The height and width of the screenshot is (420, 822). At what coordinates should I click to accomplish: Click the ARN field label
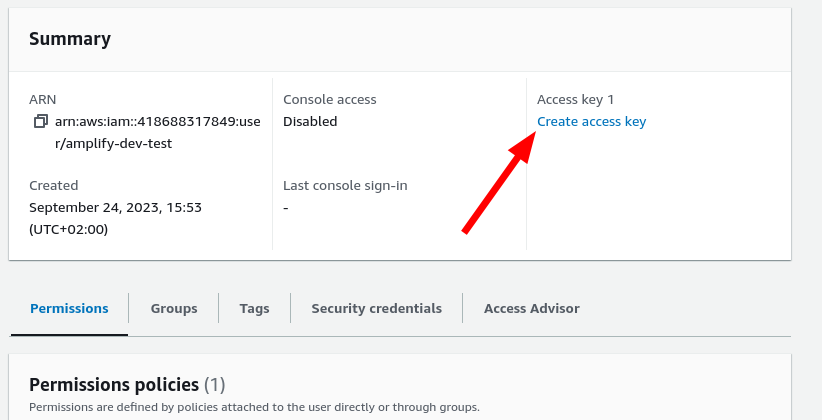point(43,100)
